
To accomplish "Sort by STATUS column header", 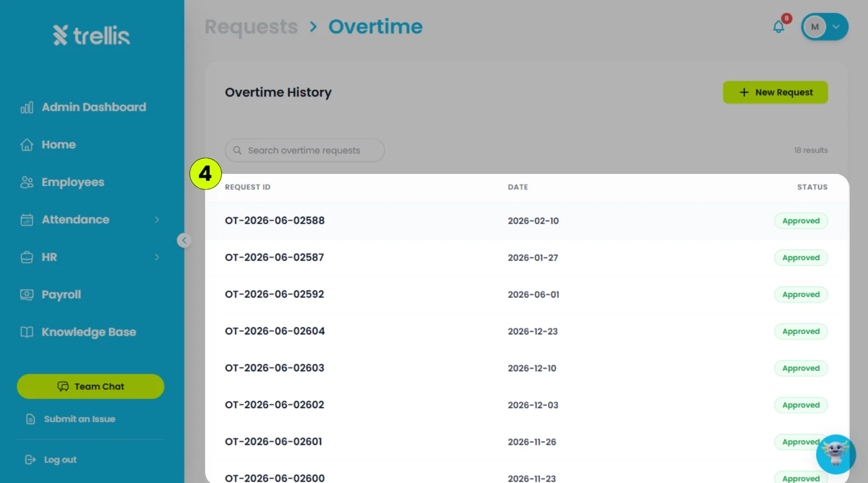I will click(x=812, y=187).
